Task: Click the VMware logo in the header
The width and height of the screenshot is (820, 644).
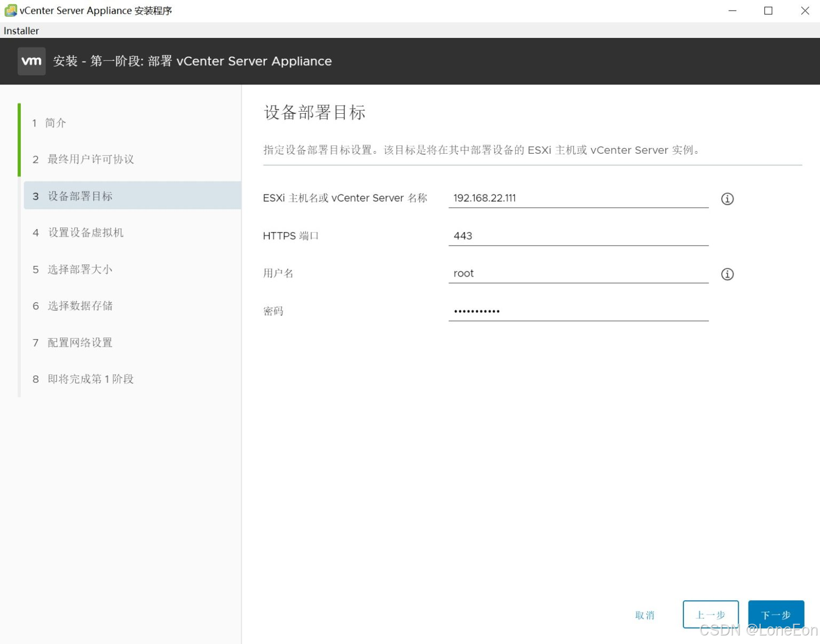Action: (x=31, y=61)
